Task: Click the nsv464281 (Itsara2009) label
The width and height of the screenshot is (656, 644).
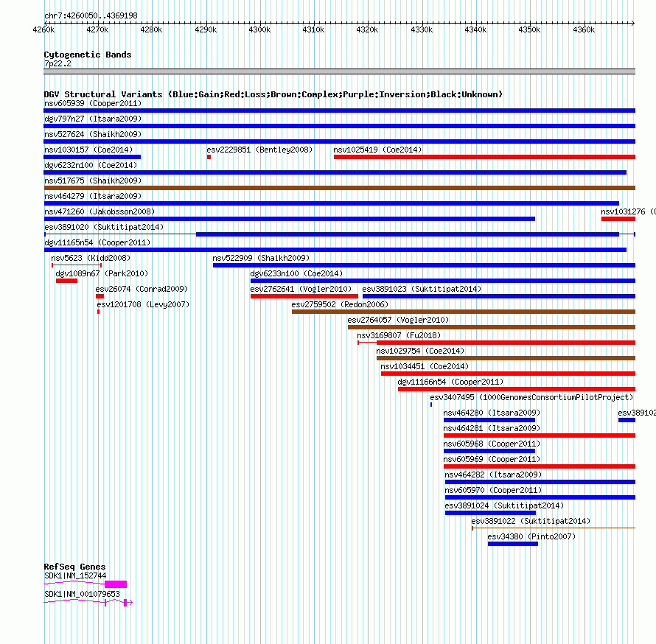Action: (492, 428)
